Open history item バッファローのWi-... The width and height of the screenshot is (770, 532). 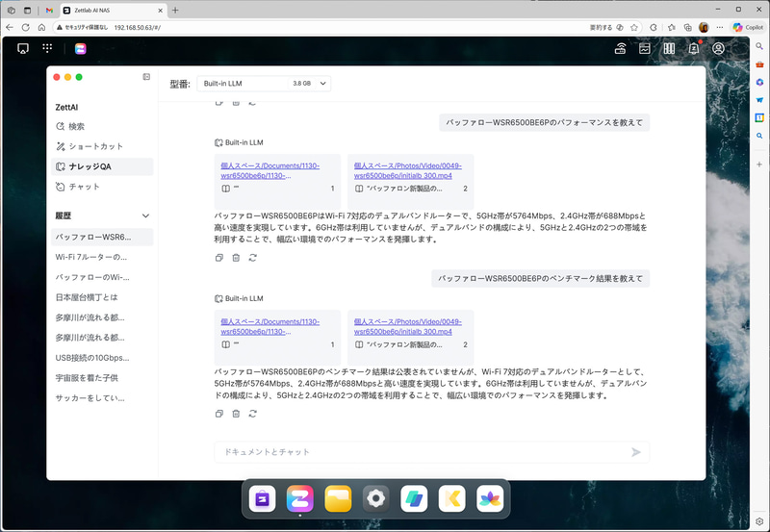tap(102, 277)
